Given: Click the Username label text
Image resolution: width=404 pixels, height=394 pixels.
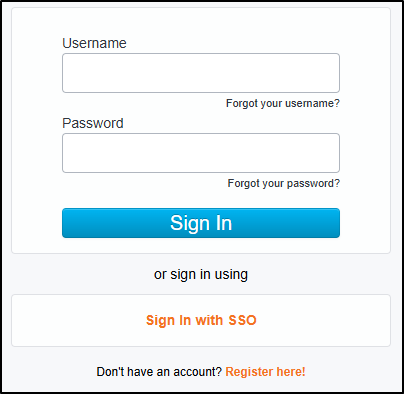Looking at the screenshot, I should click(x=94, y=43).
